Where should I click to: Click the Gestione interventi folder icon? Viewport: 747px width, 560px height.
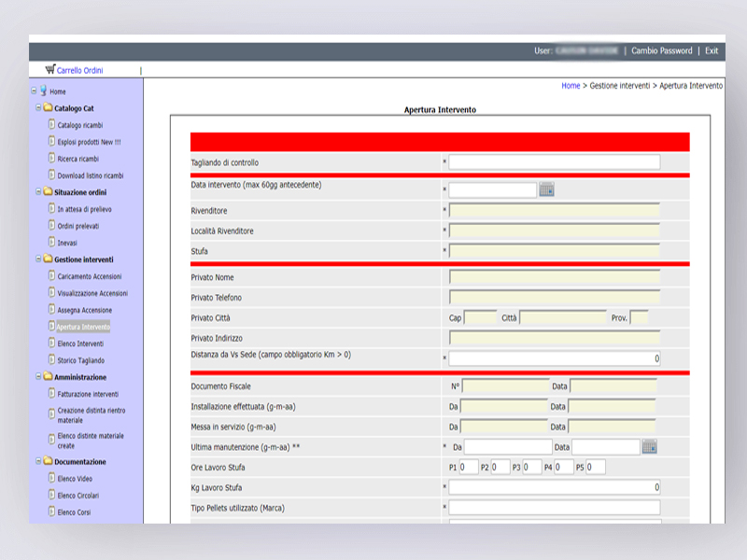tap(47, 259)
